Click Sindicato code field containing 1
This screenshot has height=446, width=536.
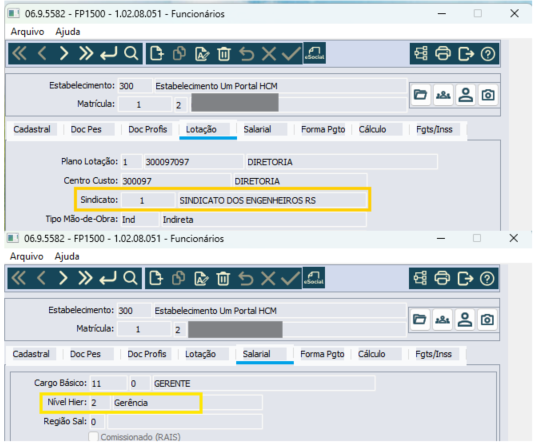tap(148, 200)
